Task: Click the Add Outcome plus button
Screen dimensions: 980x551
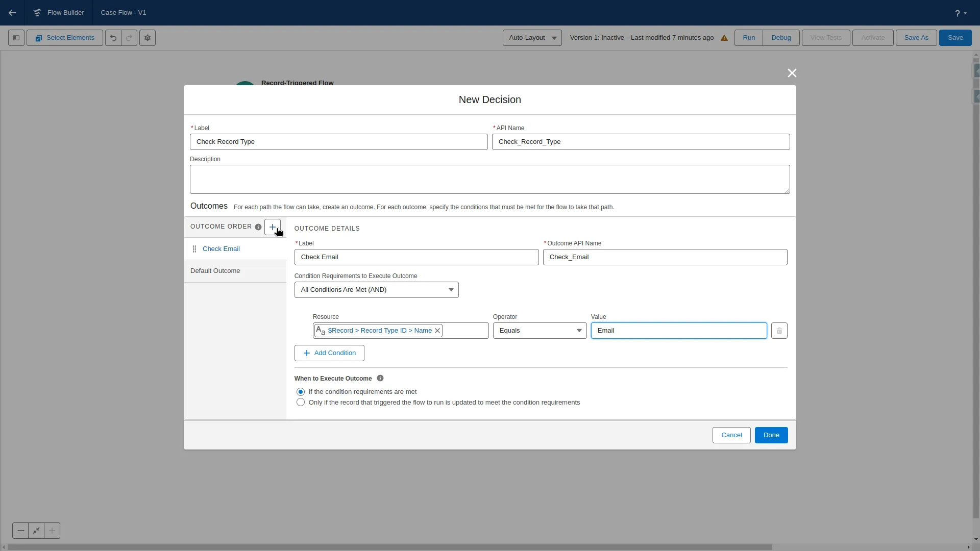Action: [x=273, y=226]
